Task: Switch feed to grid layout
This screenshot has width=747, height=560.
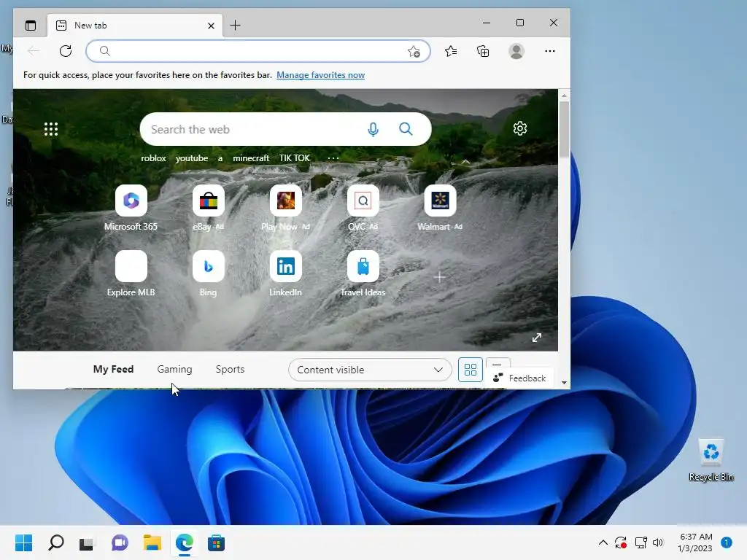Action: [x=471, y=370]
